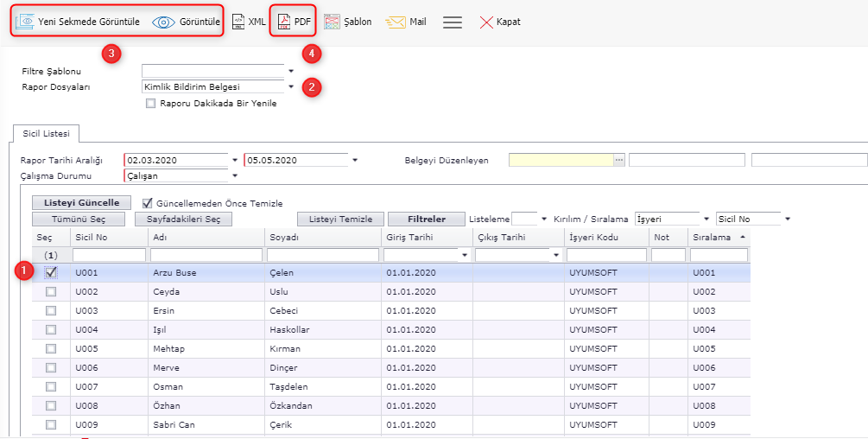
Task: Switch to the Sicil Listesi tab
Action: 45,133
